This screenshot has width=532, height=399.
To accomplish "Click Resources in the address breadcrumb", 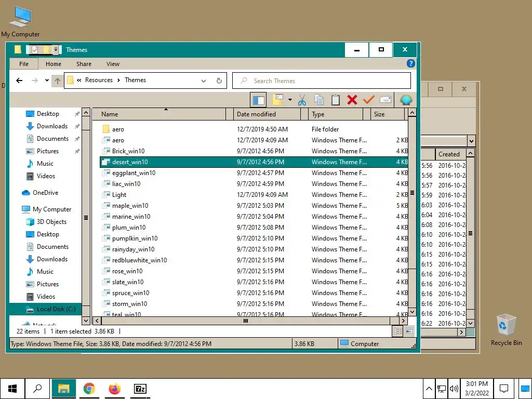I will [99, 80].
